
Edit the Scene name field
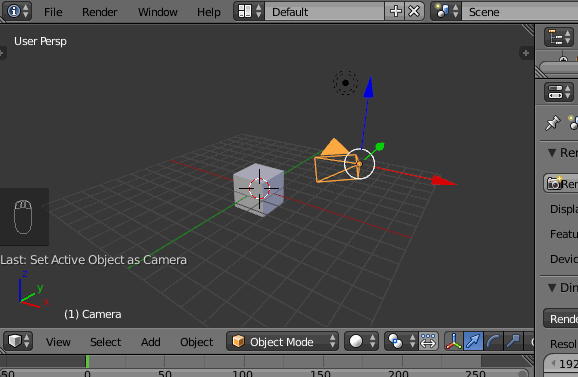click(x=520, y=11)
